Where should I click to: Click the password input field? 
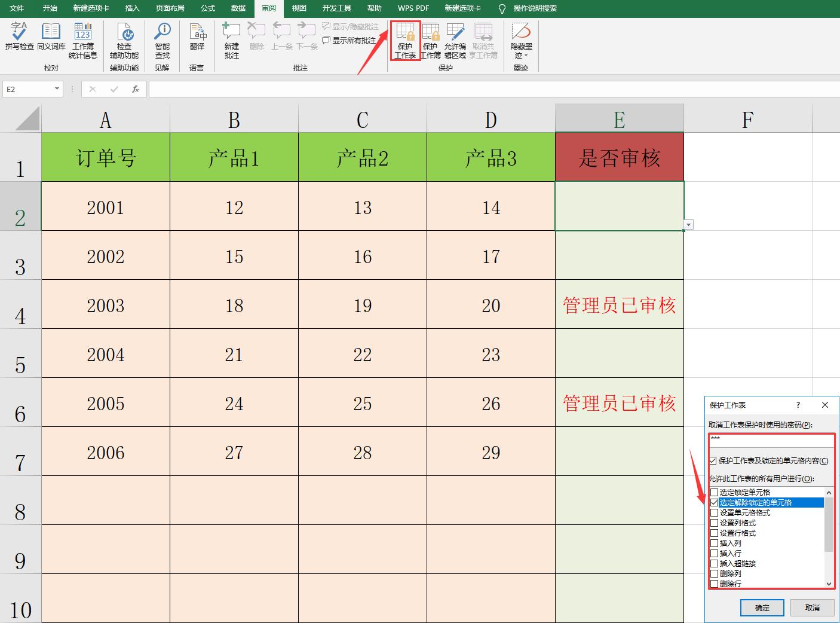pyautogui.click(x=771, y=441)
